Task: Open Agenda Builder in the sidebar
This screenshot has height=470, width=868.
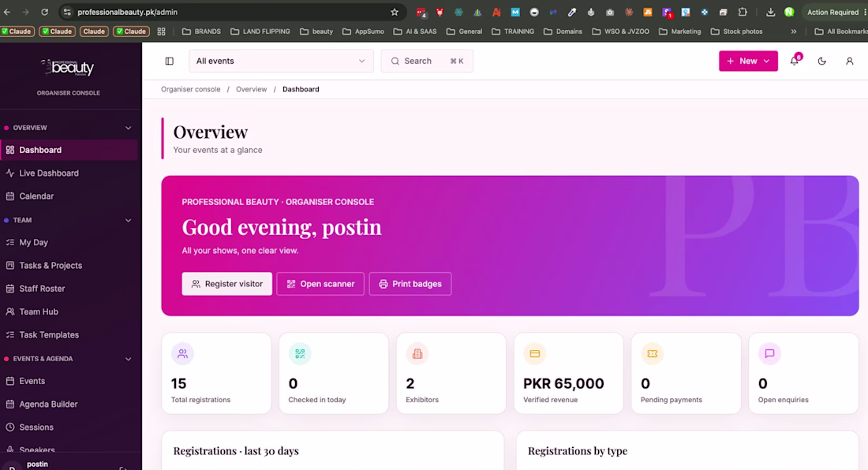Action: coord(69,405)
